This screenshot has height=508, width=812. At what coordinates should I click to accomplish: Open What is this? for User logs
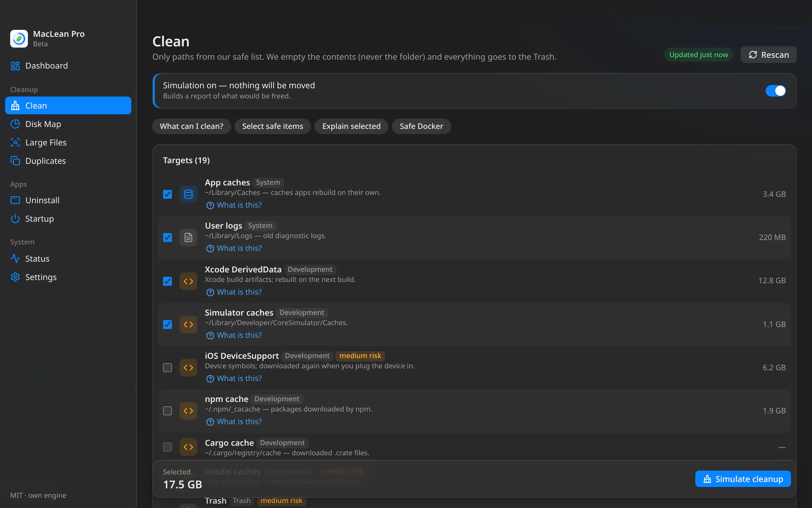click(x=234, y=248)
